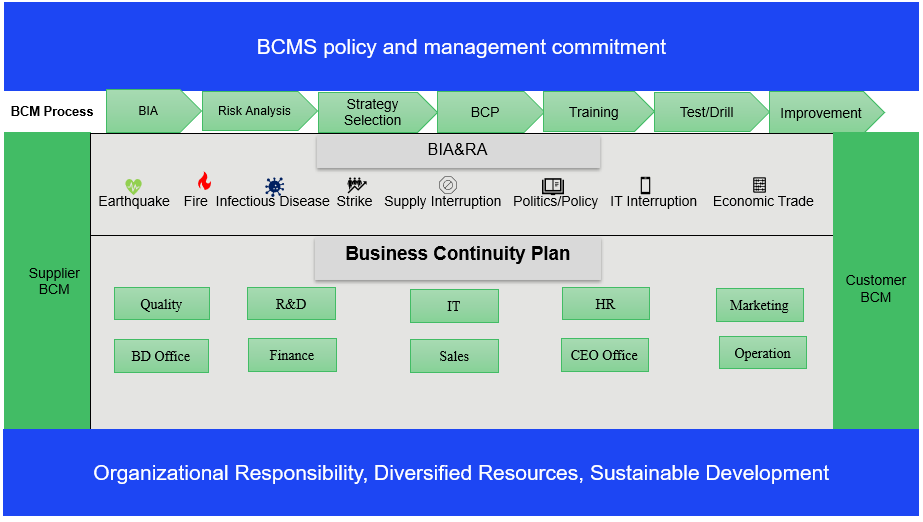The height and width of the screenshot is (522, 923).
Task: Click the BIA&RA section header
Action: click(458, 151)
